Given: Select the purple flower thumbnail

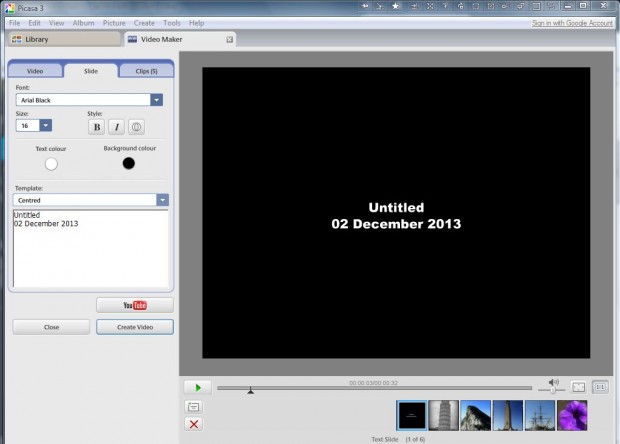Looking at the screenshot, I should tap(572, 415).
